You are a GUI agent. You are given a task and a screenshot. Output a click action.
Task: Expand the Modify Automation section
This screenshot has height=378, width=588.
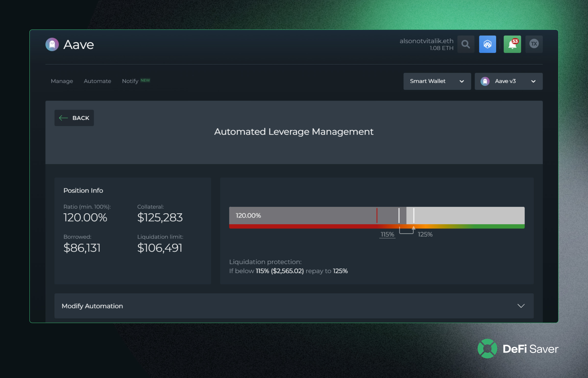click(294, 306)
